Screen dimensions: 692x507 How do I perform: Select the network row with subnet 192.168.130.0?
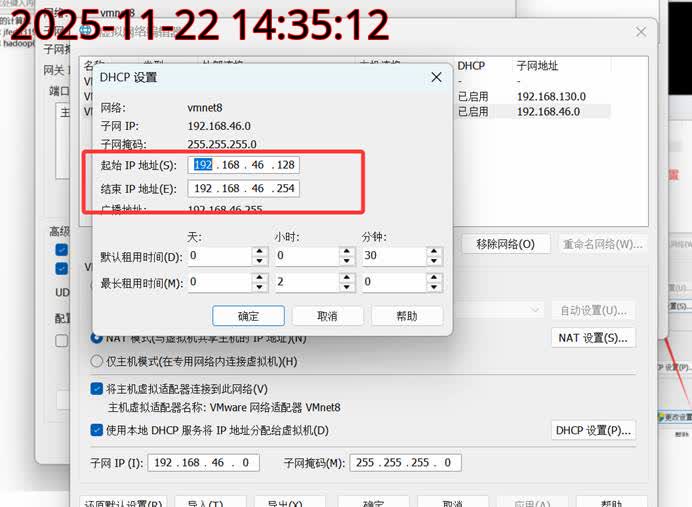tap(550, 97)
